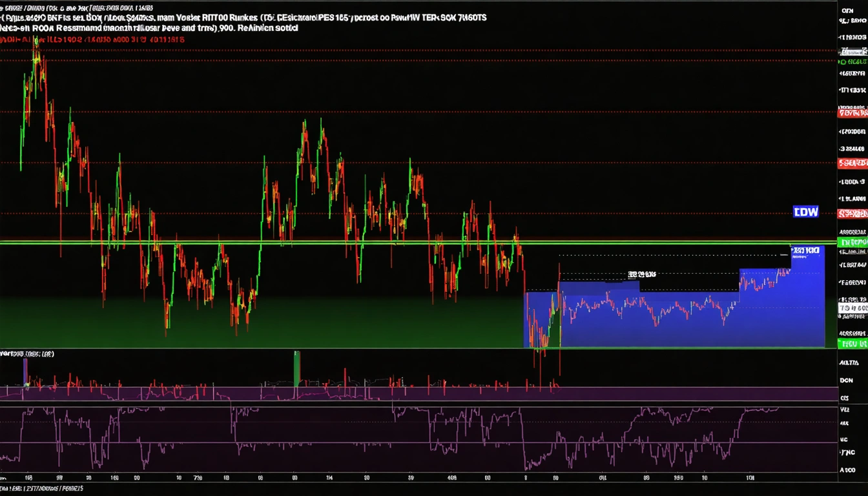Select the green price tag on the horizontal line

(x=852, y=242)
